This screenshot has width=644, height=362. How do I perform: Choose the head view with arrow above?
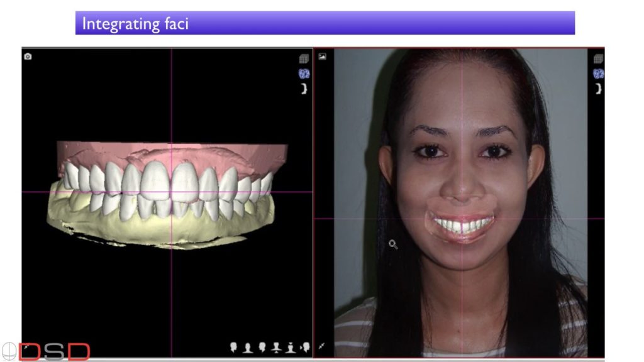click(x=291, y=347)
